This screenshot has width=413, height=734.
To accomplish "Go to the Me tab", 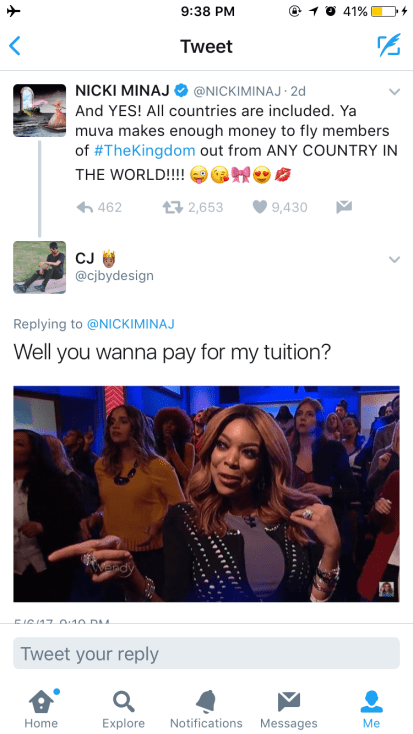I will pos(371,709).
